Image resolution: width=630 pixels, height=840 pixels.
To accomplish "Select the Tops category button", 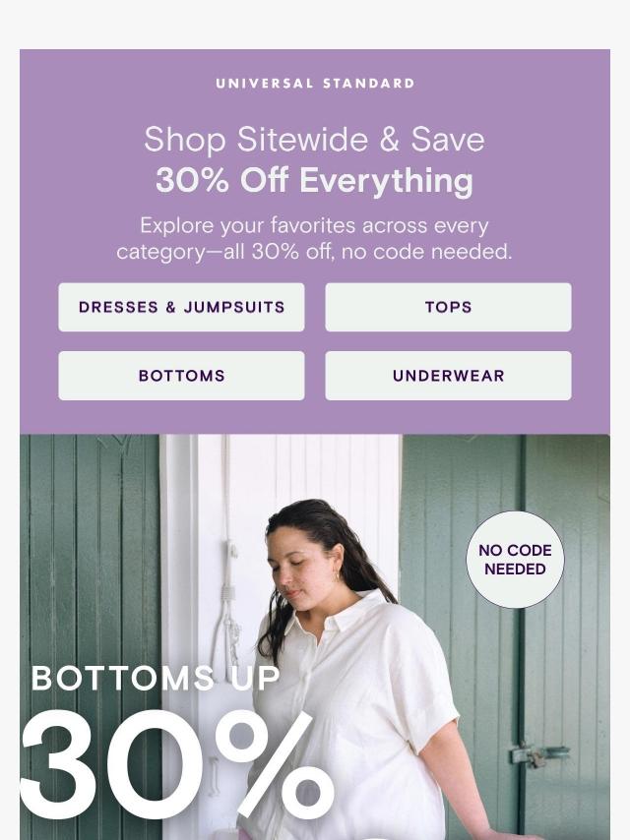I will click(x=448, y=307).
